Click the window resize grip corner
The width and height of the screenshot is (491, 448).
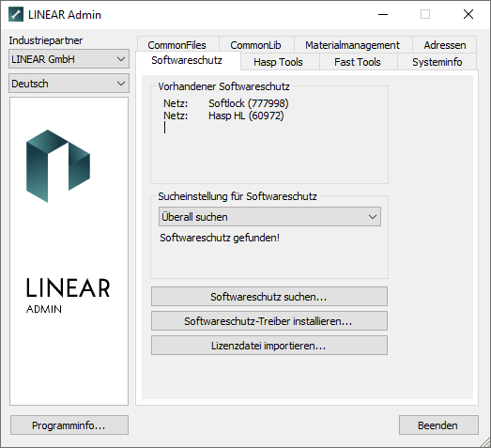485,442
